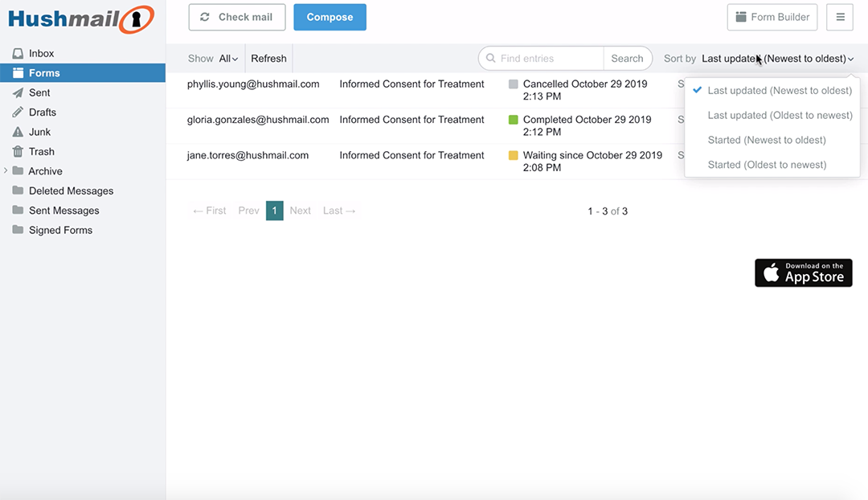Pick Started (Oldest to newest) menu entry
Viewport: 868px width, 500px height.
(766, 165)
